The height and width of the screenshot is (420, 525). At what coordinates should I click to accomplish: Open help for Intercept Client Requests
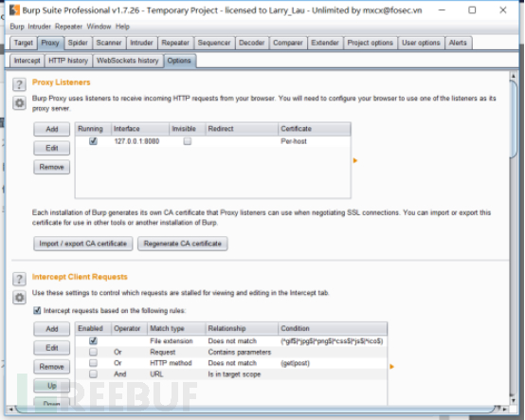(19, 279)
